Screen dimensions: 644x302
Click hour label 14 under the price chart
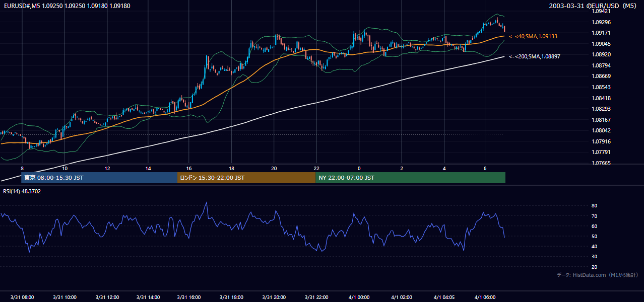point(148,168)
